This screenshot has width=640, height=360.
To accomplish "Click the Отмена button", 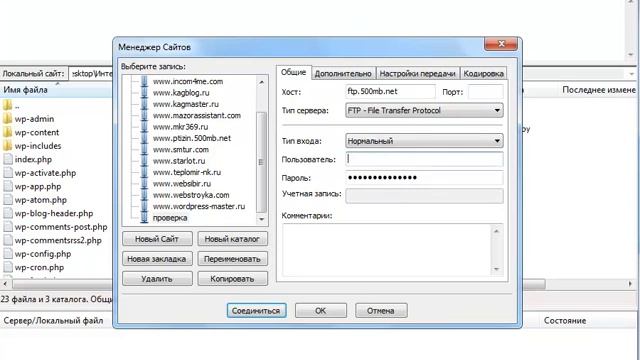I will tap(381, 311).
